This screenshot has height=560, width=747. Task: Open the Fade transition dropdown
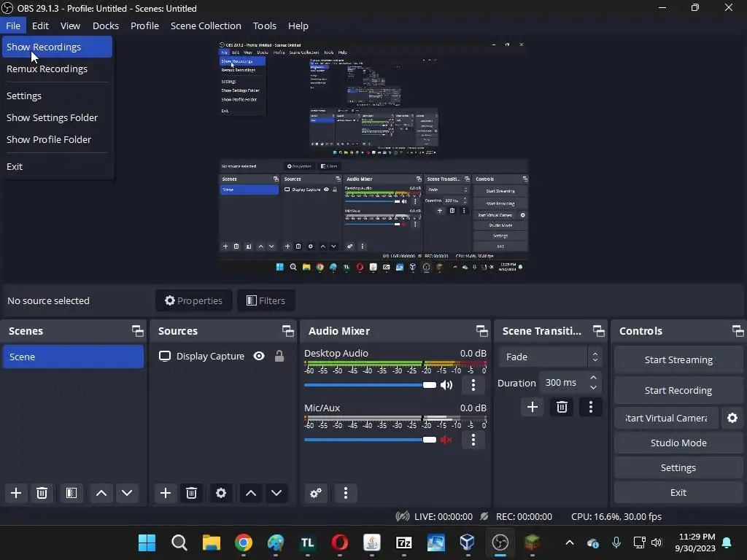pos(550,357)
